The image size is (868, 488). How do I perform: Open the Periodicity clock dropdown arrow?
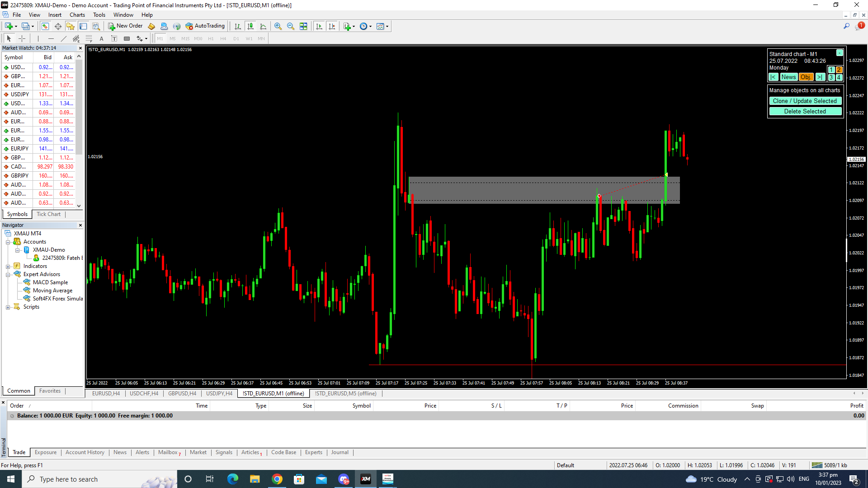point(371,27)
